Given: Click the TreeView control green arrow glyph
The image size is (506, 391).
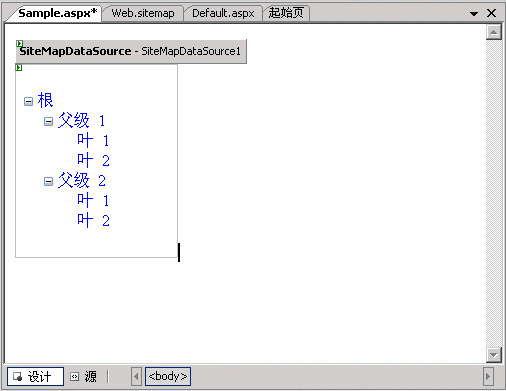Looking at the screenshot, I should click(x=19, y=68).
